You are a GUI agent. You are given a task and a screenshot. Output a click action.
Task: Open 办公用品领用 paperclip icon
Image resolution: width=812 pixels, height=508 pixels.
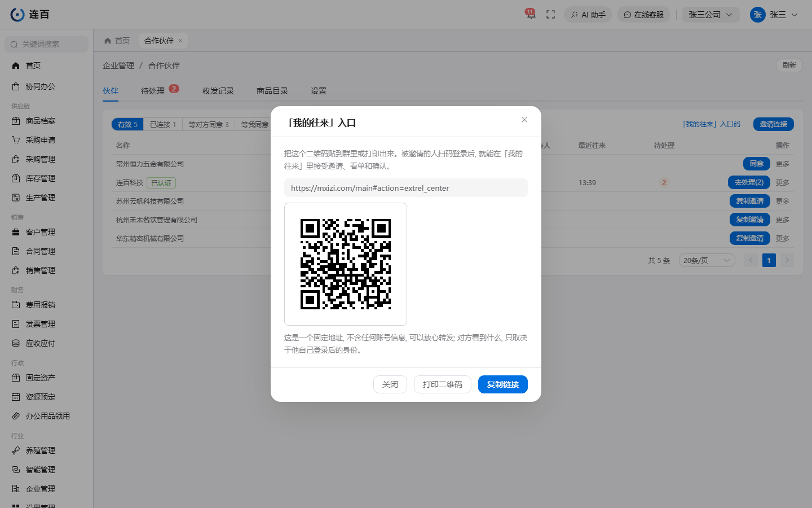pyautogui.click(x=16, y=416)
